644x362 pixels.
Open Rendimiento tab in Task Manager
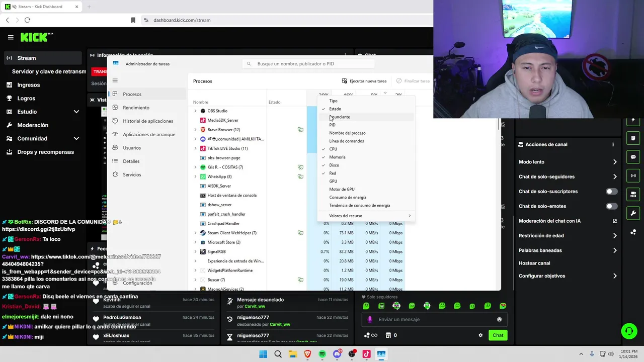(148, 108)
